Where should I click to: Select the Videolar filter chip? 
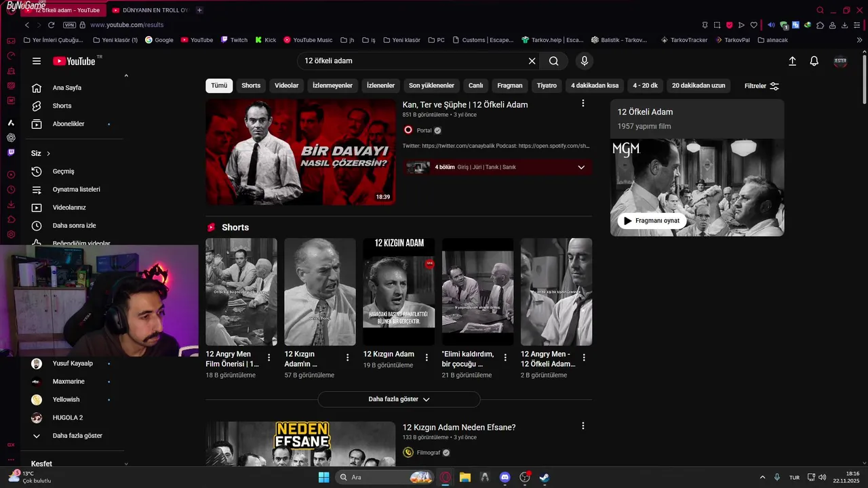[286, 86]
